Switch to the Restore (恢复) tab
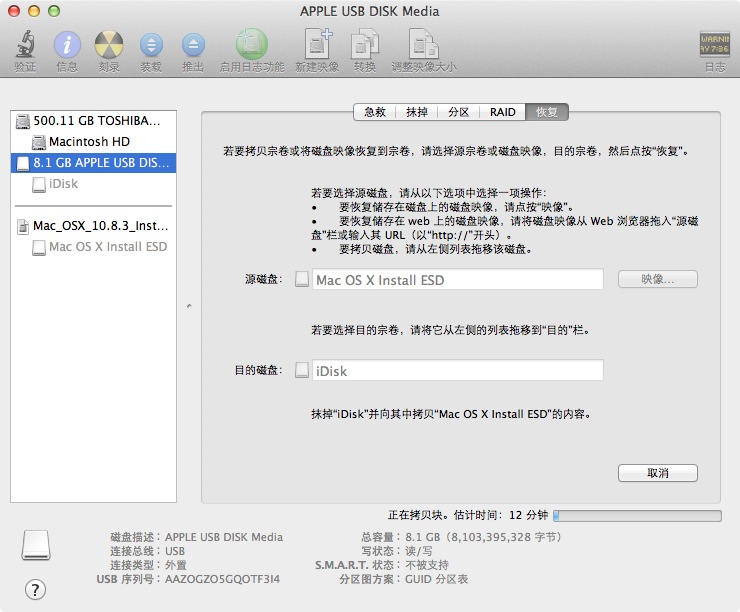This screenshot has width=740, height=612. 547,112
